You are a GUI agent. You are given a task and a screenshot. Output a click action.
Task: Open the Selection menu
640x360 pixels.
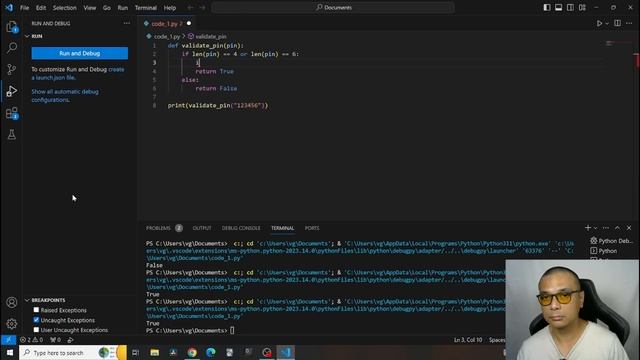pos(64,8)
